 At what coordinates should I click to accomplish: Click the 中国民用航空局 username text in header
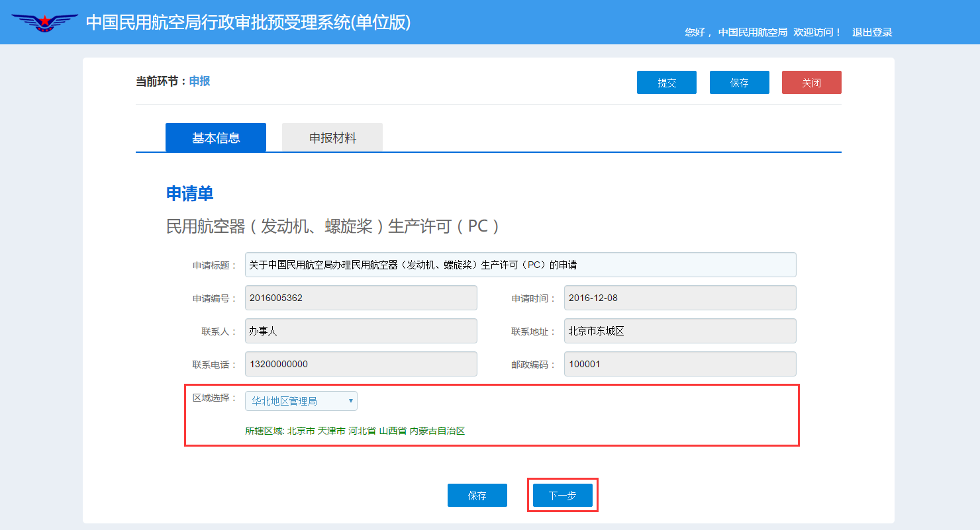pos(753,32)
